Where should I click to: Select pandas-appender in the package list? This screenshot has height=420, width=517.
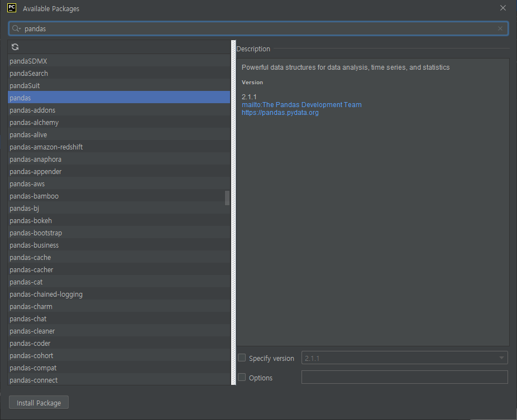119,171
